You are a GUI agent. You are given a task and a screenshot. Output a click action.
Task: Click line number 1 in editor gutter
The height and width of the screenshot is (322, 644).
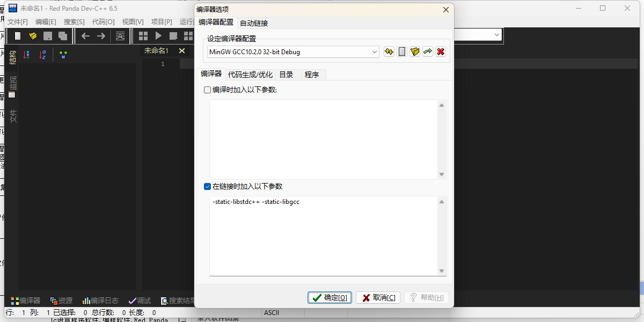coord(162,64)
